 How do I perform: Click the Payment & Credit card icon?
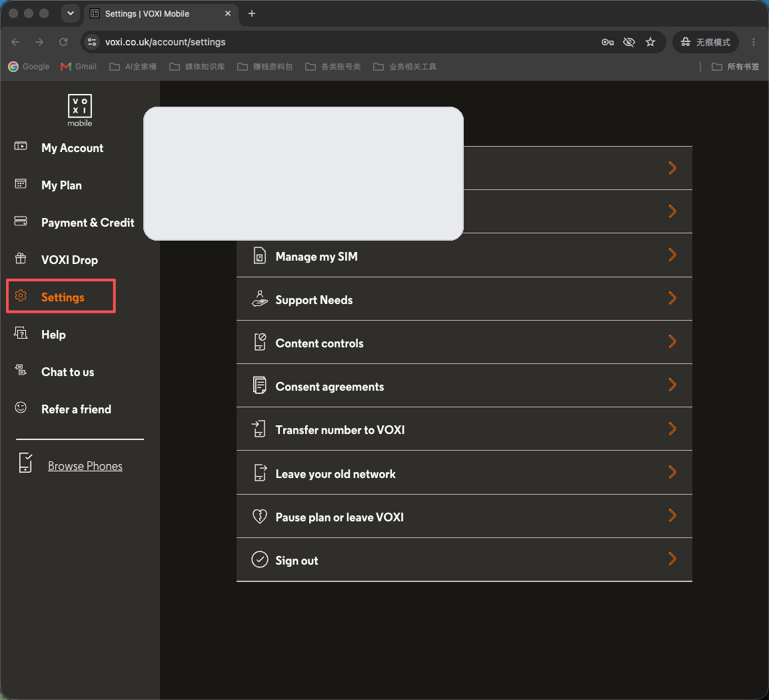[x=21, y=221]
